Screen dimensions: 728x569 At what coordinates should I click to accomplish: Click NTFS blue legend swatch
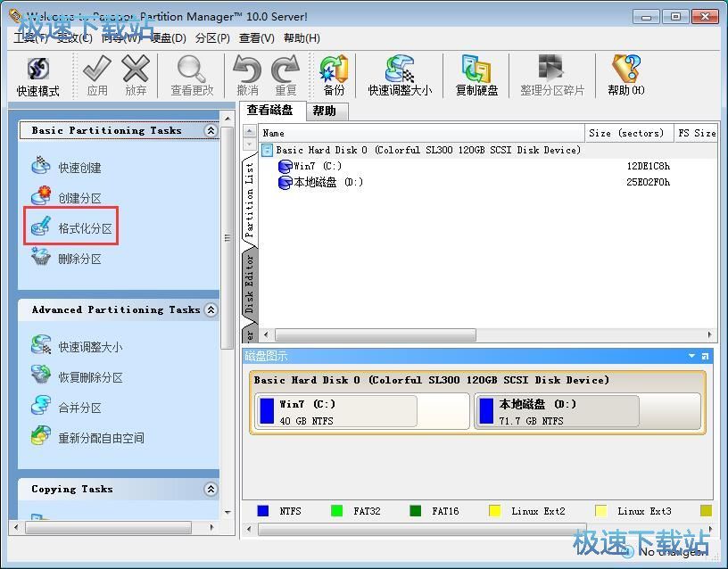pyautogui.click(x=263, y=511)
